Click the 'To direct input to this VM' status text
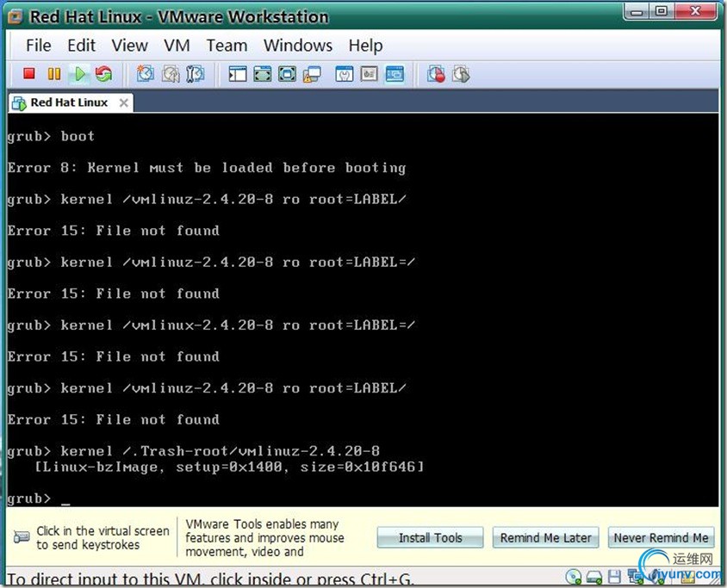The width and height of the screenshot is (727, 588). (x=208, y=579)
